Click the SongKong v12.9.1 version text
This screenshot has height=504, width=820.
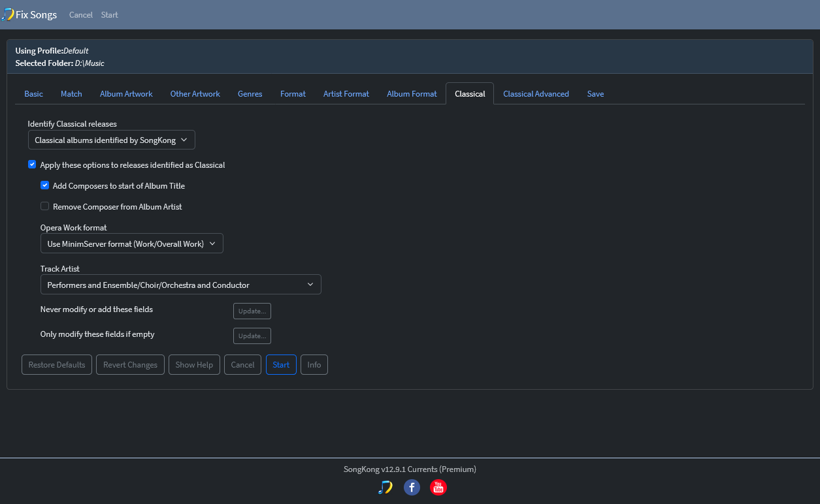point(410,469)
